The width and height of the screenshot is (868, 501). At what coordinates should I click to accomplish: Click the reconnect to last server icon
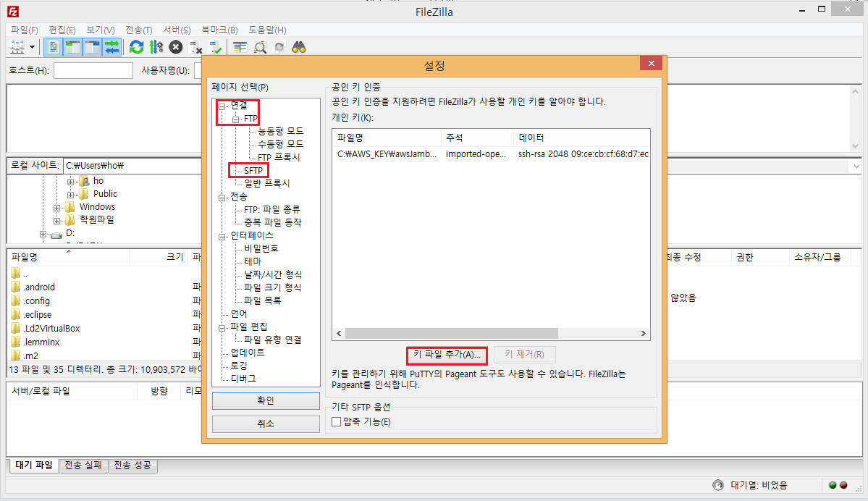coord(215,48)
